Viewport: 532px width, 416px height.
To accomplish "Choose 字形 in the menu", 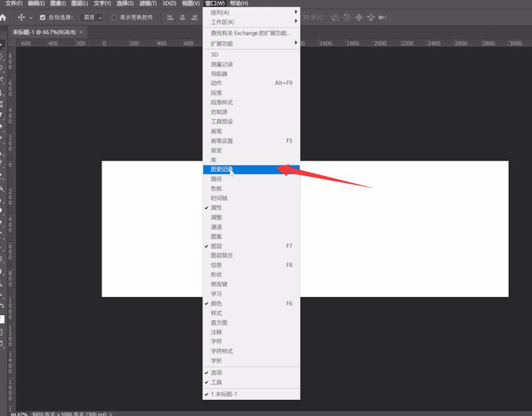I will [x=251, y=361].
